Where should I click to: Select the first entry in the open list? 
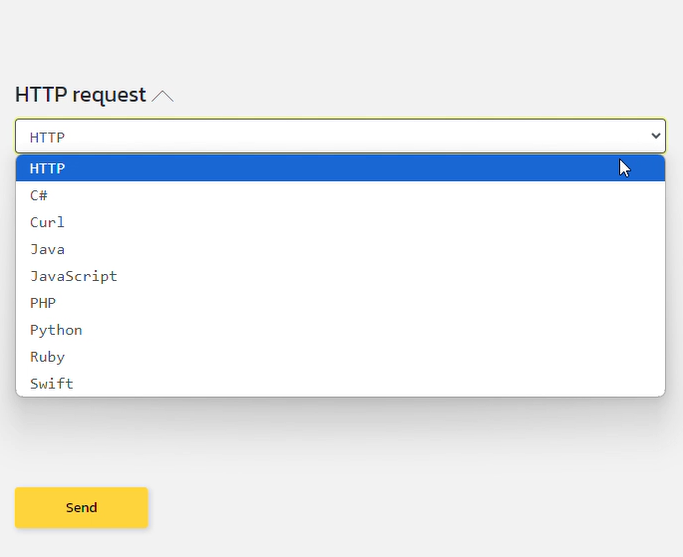[340, 168]
